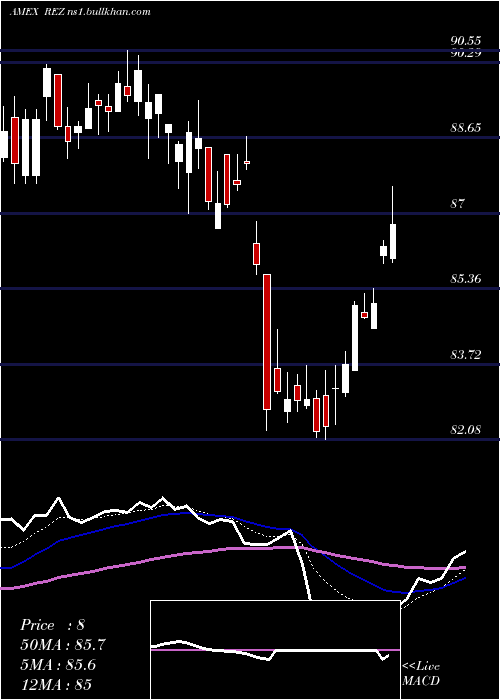The image size is (500, 700).
Task: Click the 50MA : 85.7 value
Action: [x=63, y=645]
